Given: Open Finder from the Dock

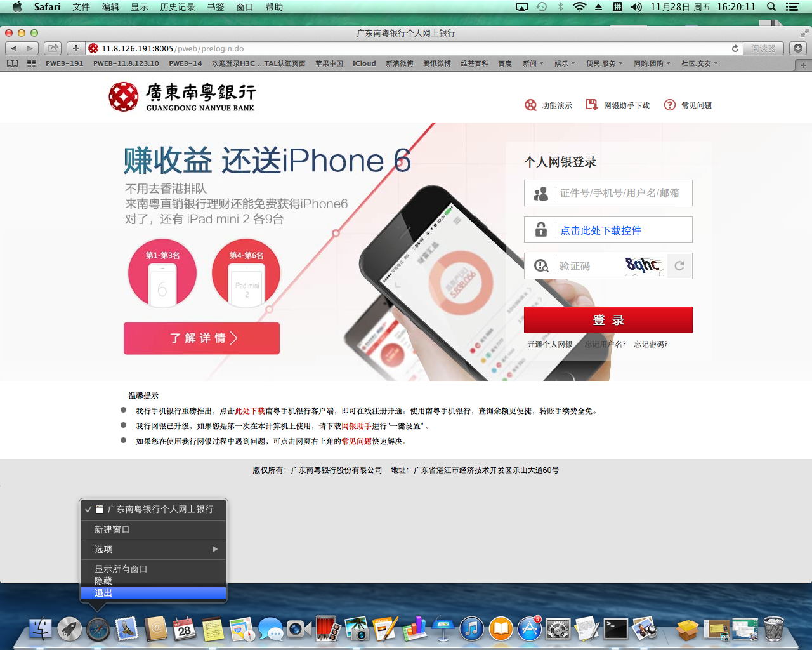Looking at the screenshot, I should [x=41, y=629].
